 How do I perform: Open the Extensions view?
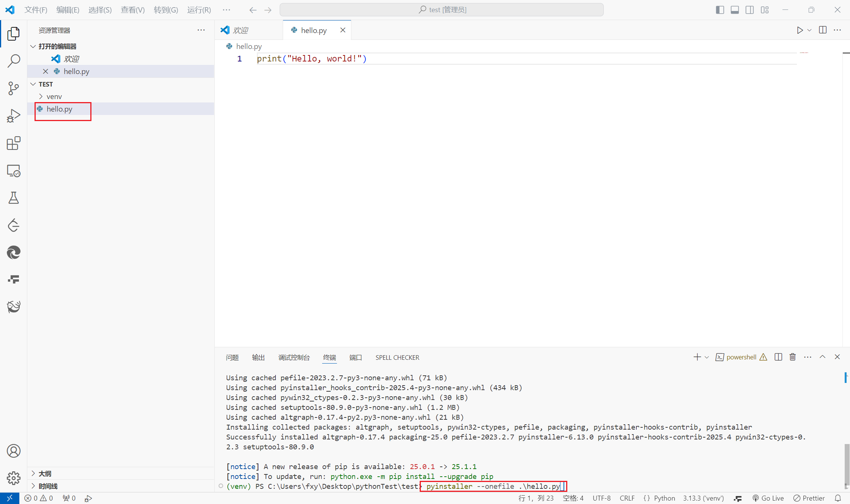tap(14, 143)
